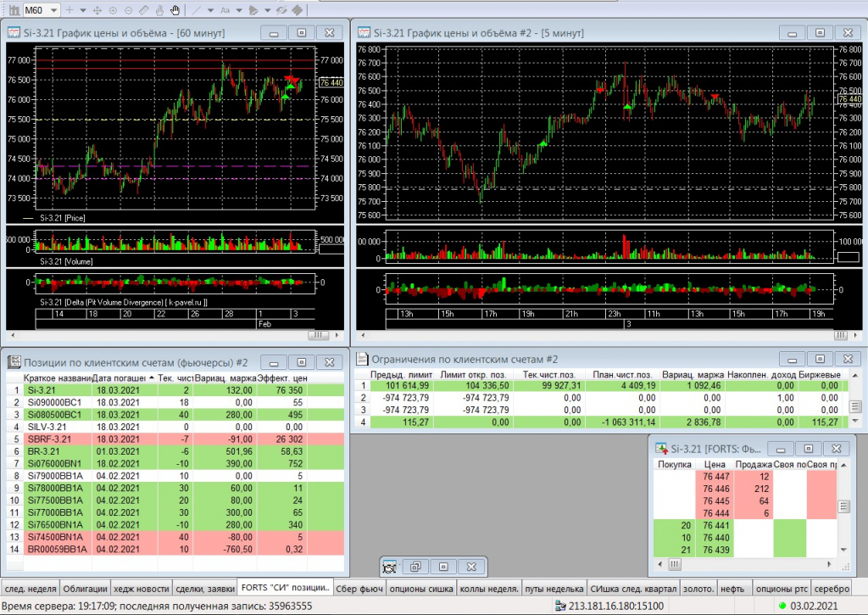Screen dimensions: 868x615
Task: Open the 'золото.' tab
Action: click(x=698, y=589)
